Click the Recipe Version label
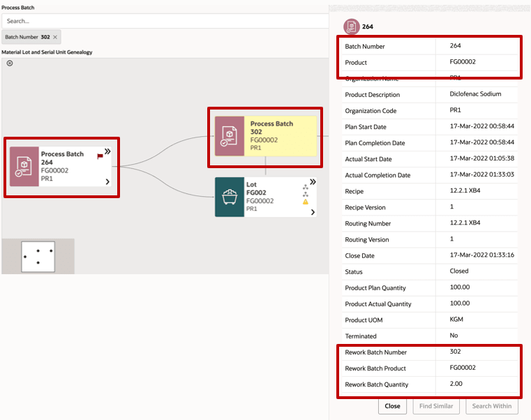 click(x=365, y=208)
